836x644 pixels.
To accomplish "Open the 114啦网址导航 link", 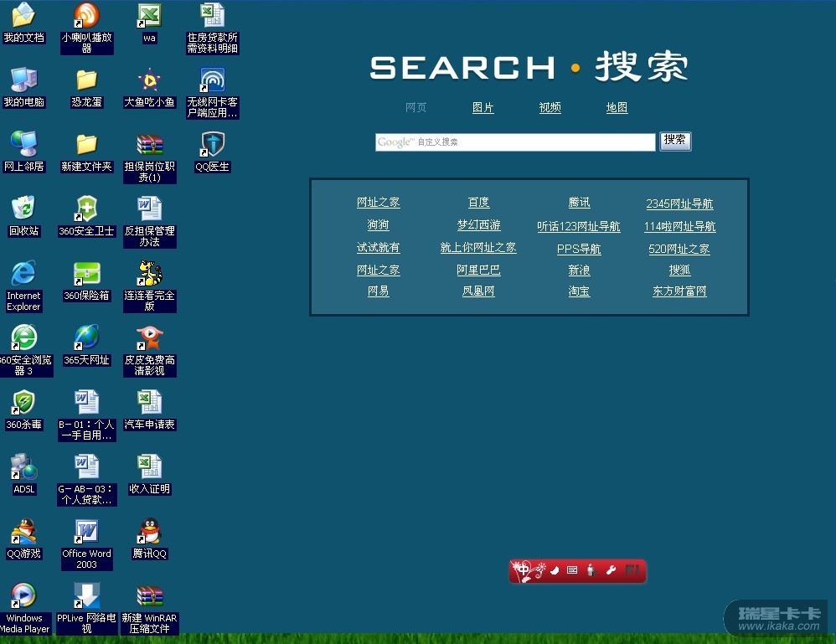I will [x=680, y=227].
